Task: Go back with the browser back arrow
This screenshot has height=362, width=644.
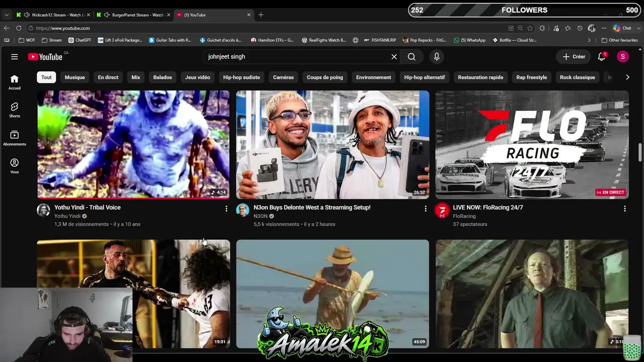Action: coord(7,28)
